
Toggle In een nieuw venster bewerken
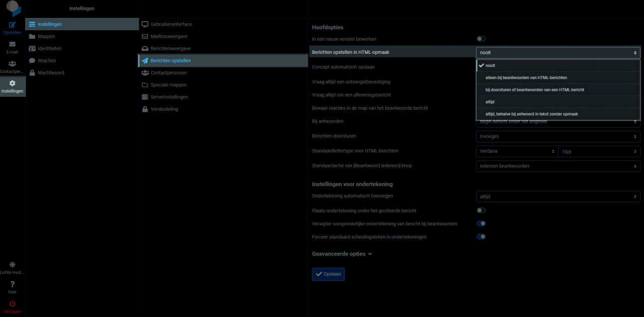pos(480,39)
